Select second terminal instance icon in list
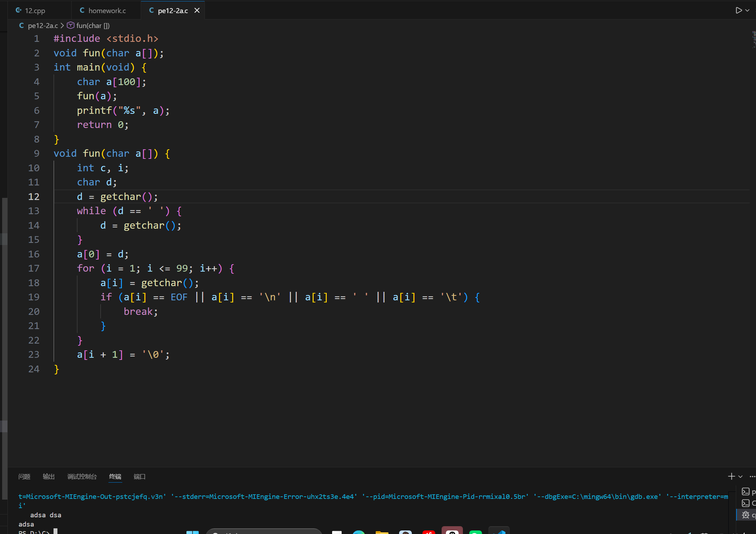This screenshot has height=534, width=756. click(x=745, y=503)
